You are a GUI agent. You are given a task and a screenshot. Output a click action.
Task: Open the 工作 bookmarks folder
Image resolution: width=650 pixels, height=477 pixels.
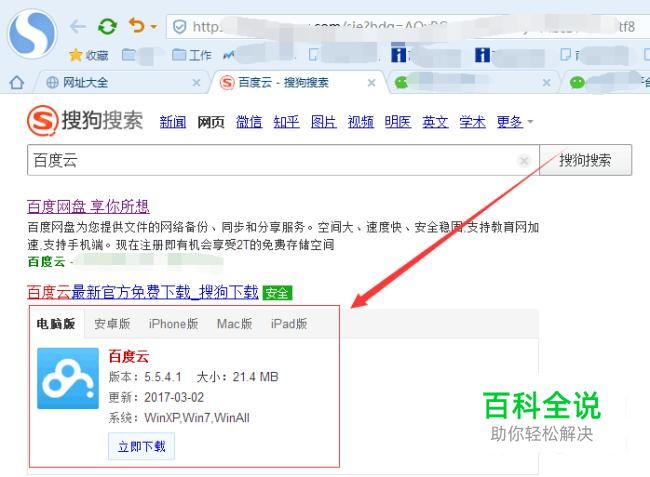(x=192, y=55)
